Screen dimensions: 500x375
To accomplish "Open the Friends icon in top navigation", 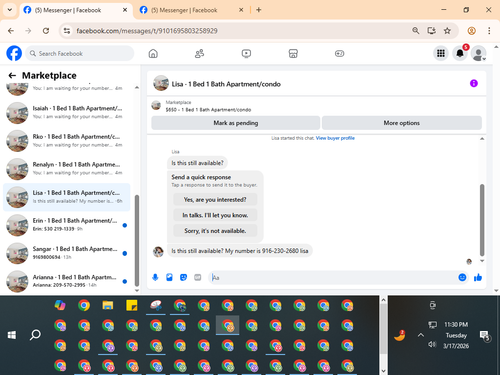I will (x=199, y=53).
